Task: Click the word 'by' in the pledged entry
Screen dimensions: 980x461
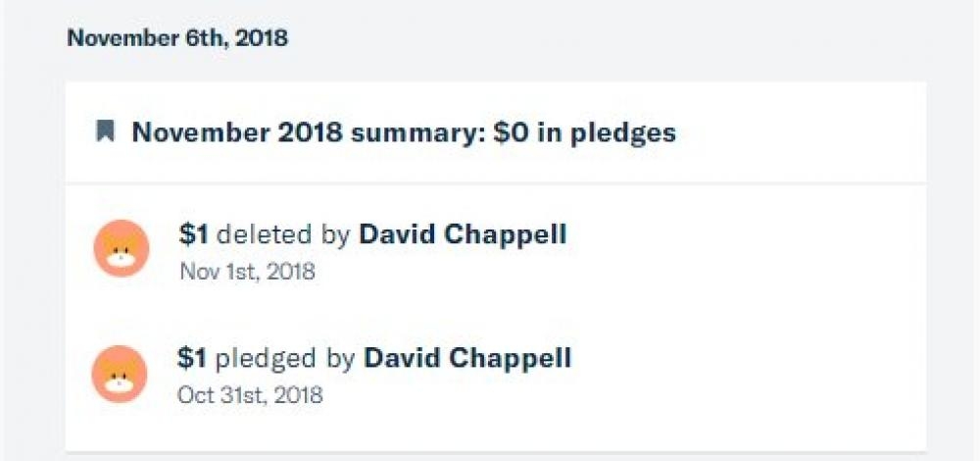Action: (340, 358)
